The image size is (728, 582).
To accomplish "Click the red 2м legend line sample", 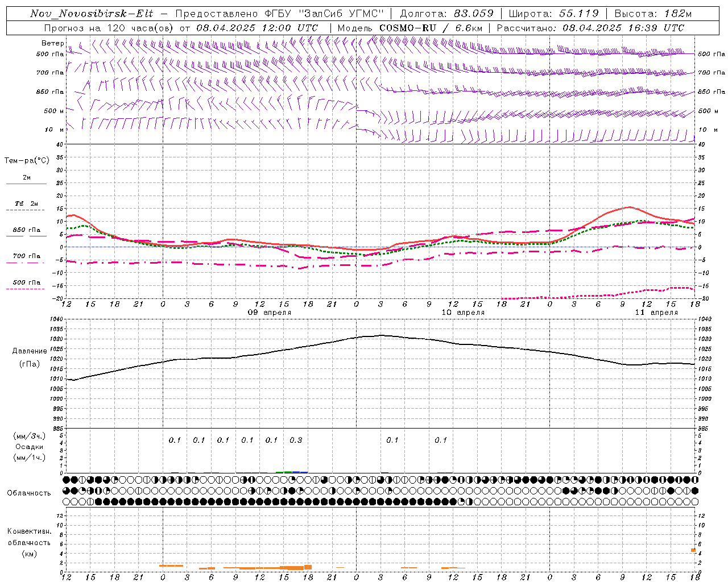I will click(x=26, y=184).
